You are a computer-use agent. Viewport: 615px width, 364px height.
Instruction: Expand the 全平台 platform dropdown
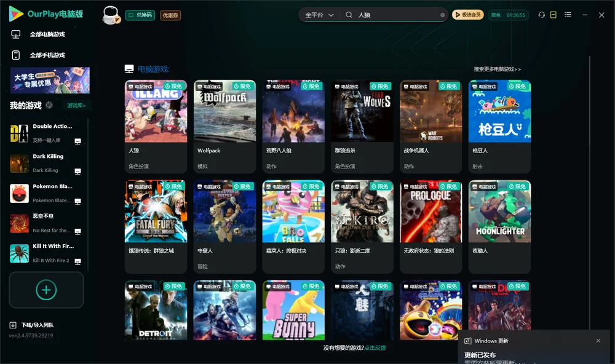[319, 15]
